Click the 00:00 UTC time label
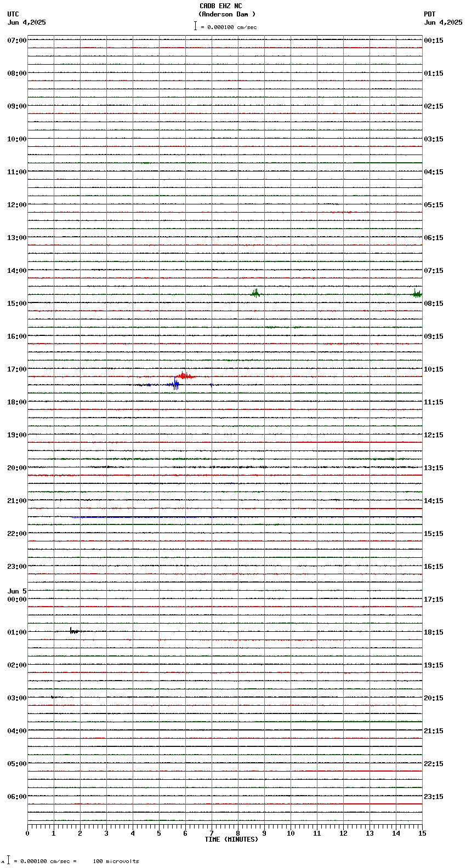 coord(17,599)
